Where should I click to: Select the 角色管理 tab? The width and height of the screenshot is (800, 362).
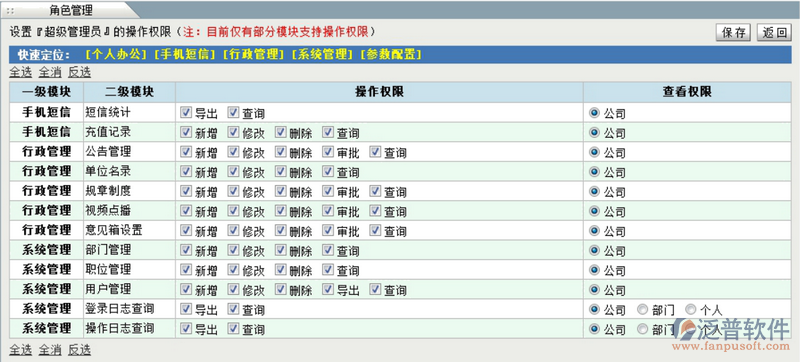71,10
